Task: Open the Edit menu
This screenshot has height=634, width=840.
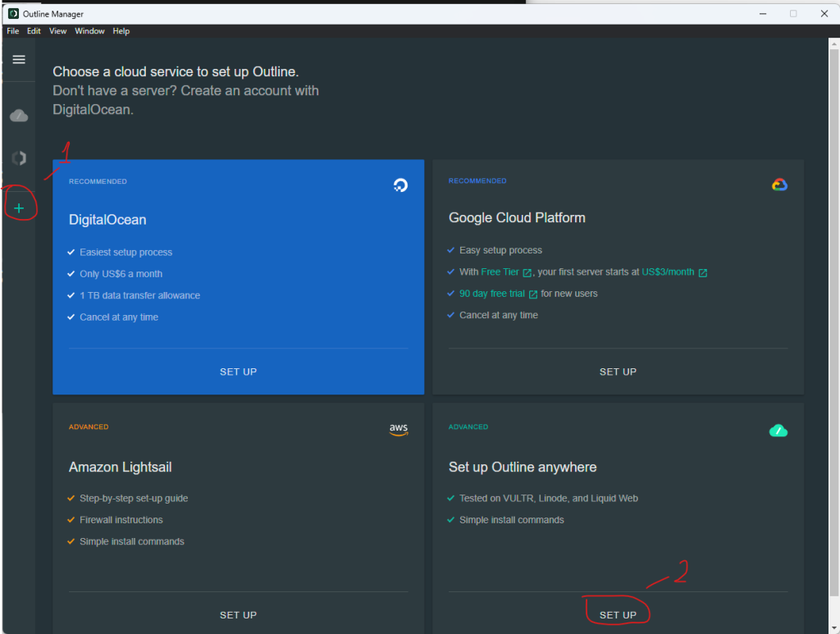Action: tap(34, 31)
